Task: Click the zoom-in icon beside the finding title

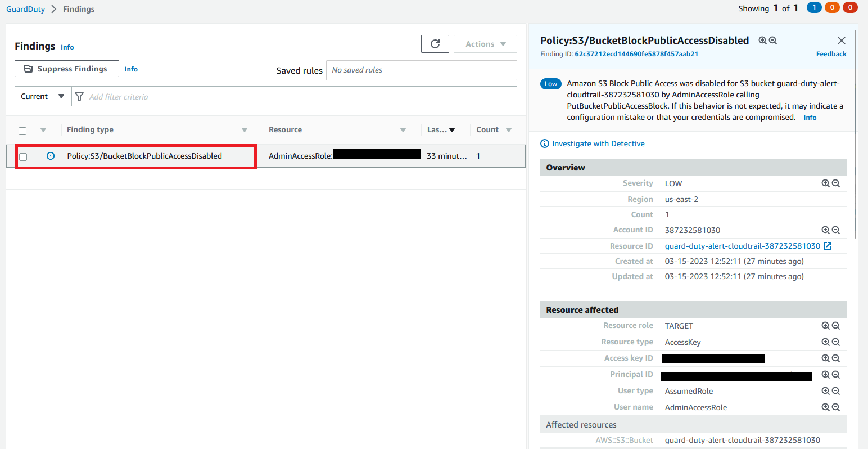Action: 762,41
